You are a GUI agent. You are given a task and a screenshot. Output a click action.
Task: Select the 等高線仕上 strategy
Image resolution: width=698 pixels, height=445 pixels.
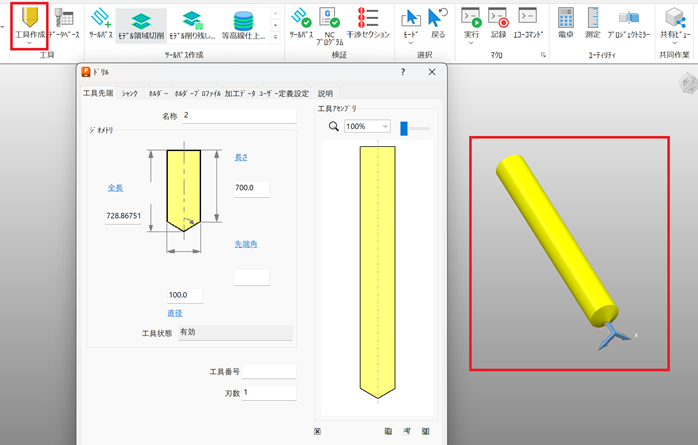(x=243, y=25)
